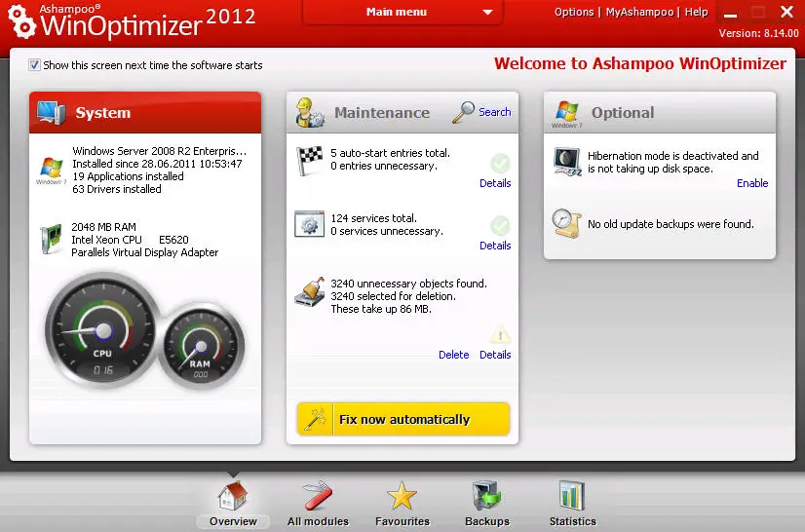Click the Windows logo beside Windows Server info
805x532 pixels.
tap(52, 170)
